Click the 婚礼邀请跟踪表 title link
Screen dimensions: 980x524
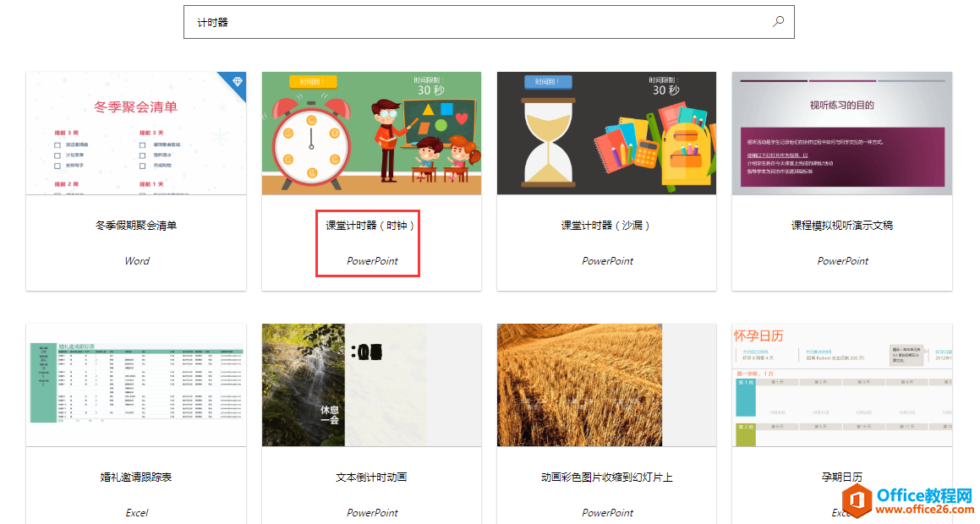(135, 477)
